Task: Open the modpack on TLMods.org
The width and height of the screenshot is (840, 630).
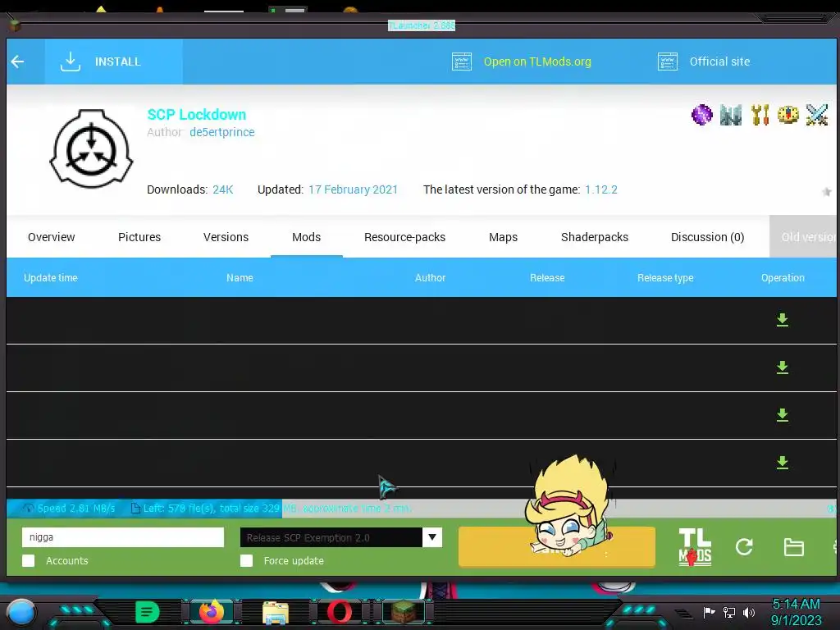Action: [521, 62]
